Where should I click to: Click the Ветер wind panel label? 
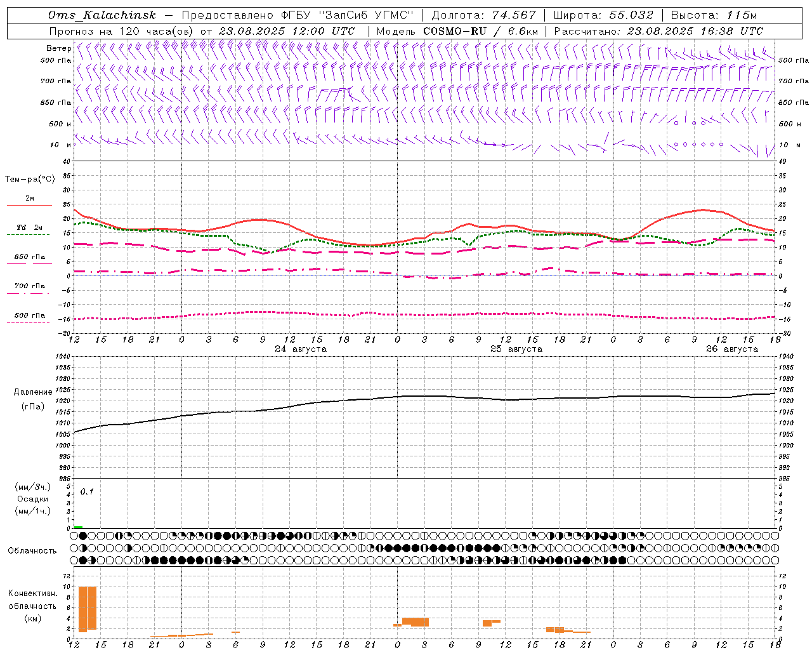pos(59,48)
